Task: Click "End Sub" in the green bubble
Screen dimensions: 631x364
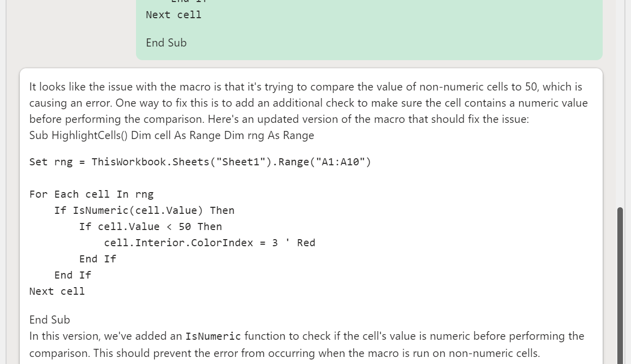Action: coord(166,43)
